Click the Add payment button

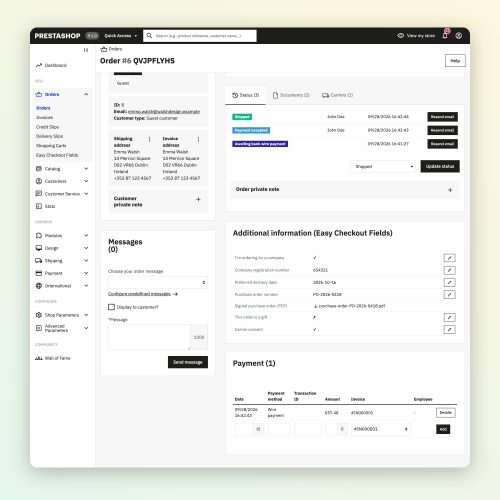click(443, 429)
